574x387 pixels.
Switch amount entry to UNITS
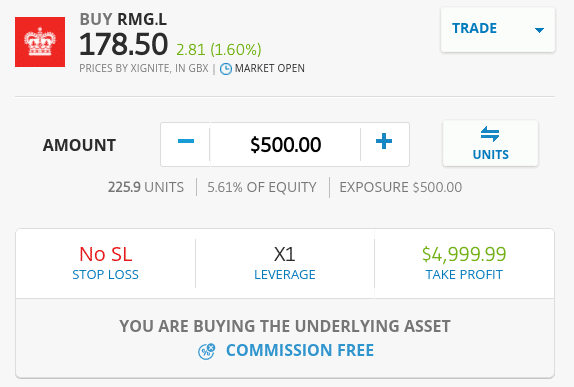tap(490, 144)
